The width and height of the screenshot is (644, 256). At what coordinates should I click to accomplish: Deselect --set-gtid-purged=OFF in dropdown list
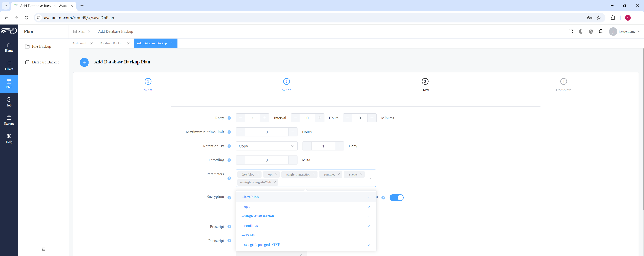[306, 245]
